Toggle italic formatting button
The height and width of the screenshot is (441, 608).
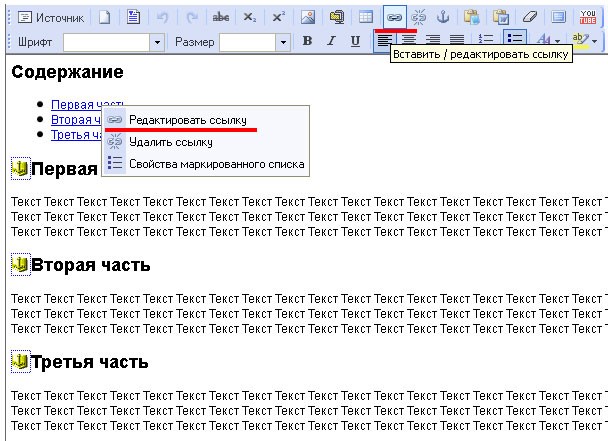pos(331,41)
